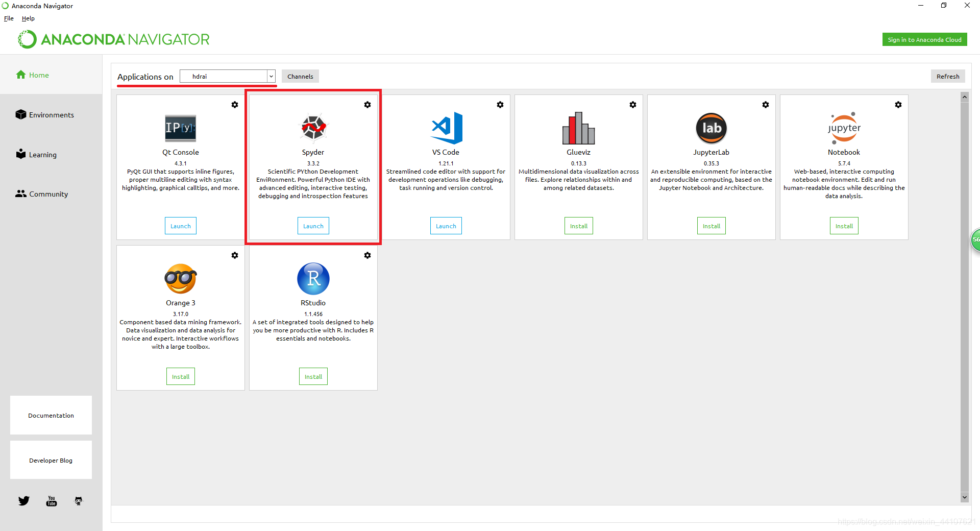Install Jupyter Notebook
Image resolution: width=980 pixels, height=531 pixels.
844,226
